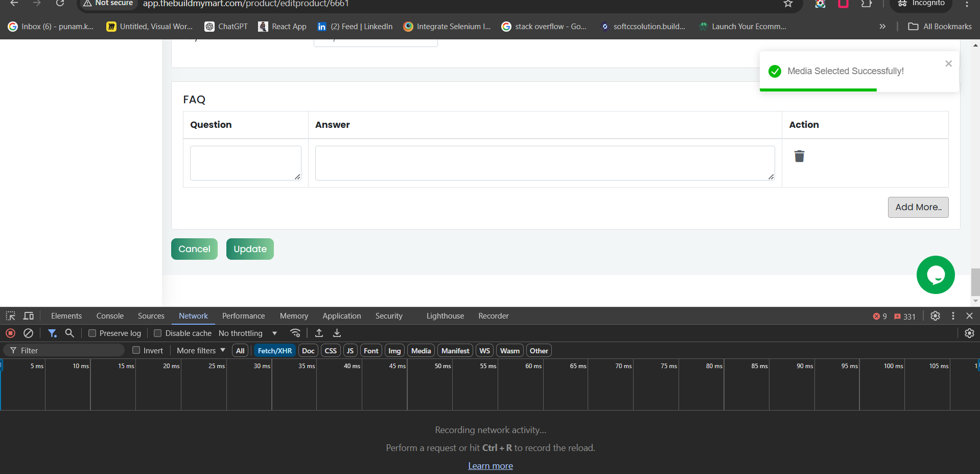
Task: Switch to the Elements tab
Action: click(66, 316)
